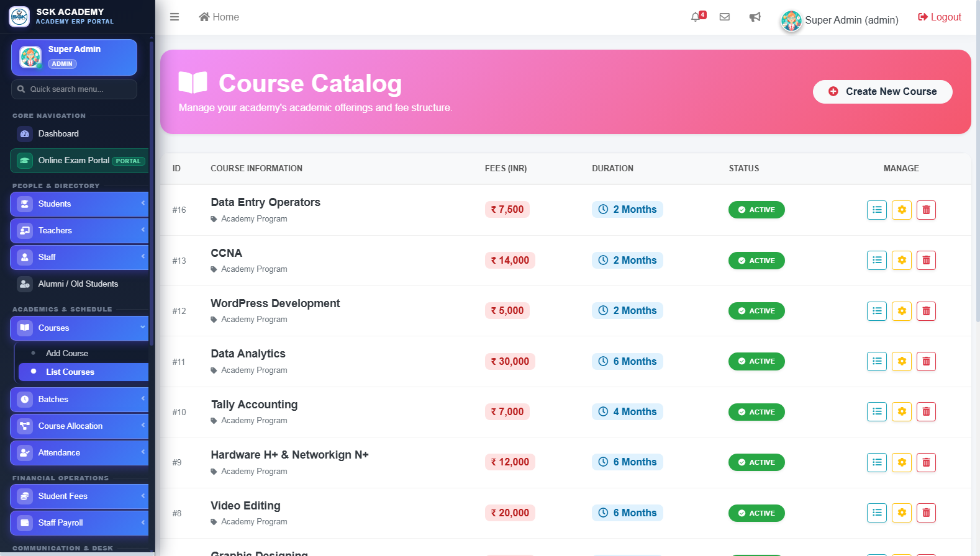Delete the WordPress Development course
This screenshot has height=556, width=980.
coord(926,311)
